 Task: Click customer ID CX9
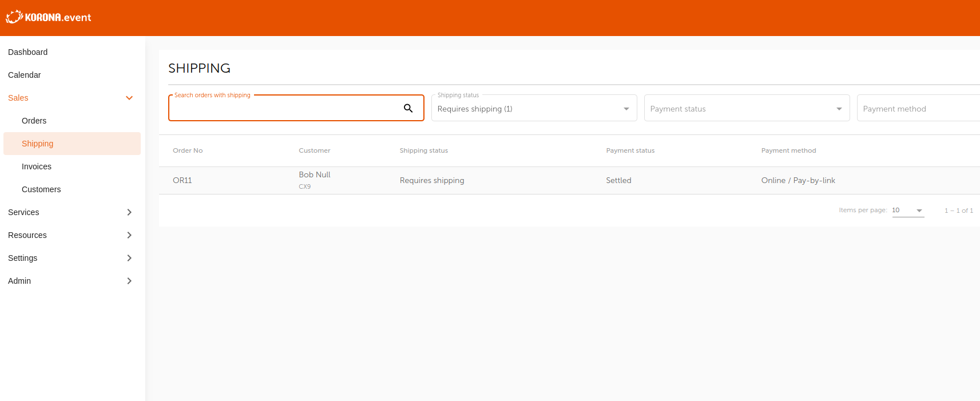305,186
